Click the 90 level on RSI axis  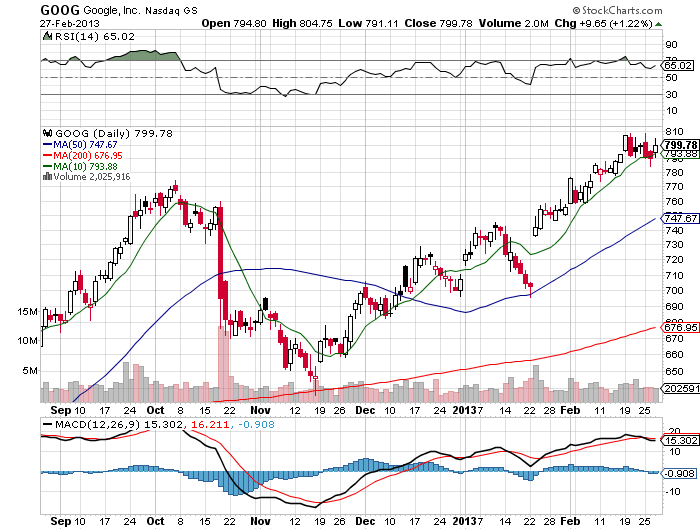point(671,45)
